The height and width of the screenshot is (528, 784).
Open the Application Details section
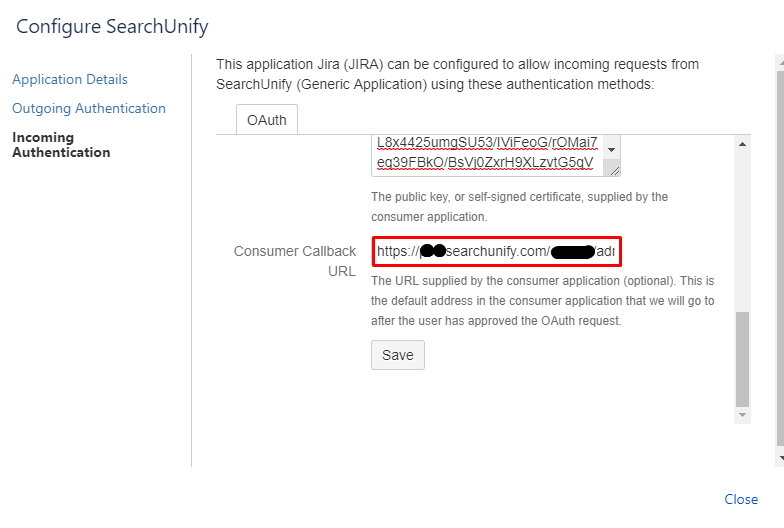click(70, 79)
